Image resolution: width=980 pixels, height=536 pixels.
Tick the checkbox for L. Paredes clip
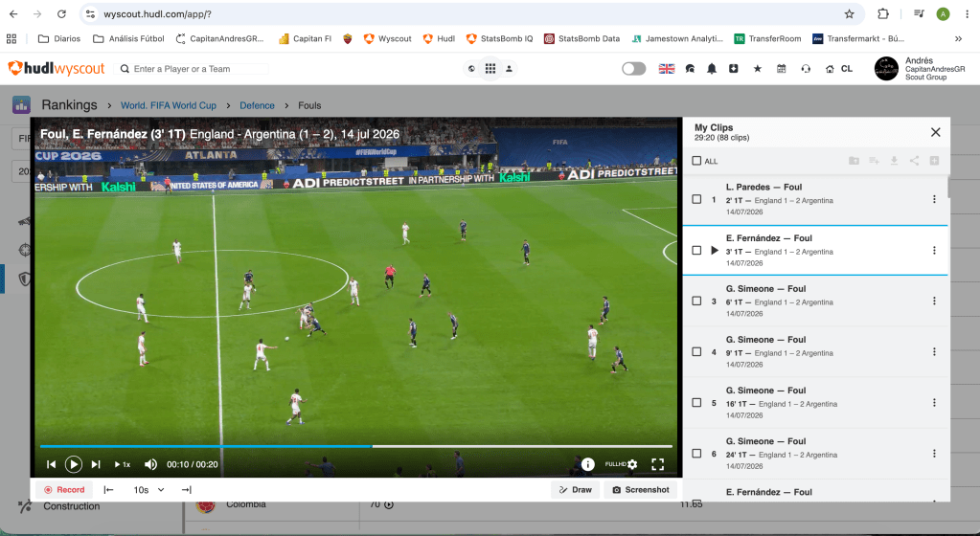(x=696, y=199)
